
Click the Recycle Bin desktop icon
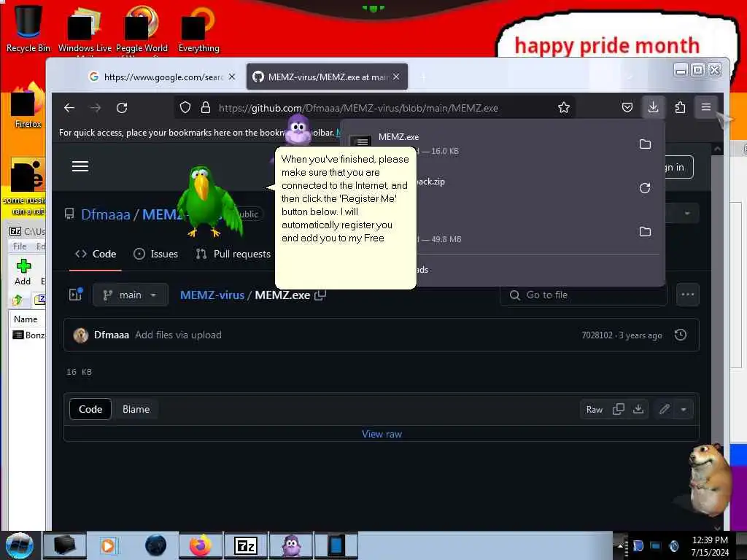point(28,28)
